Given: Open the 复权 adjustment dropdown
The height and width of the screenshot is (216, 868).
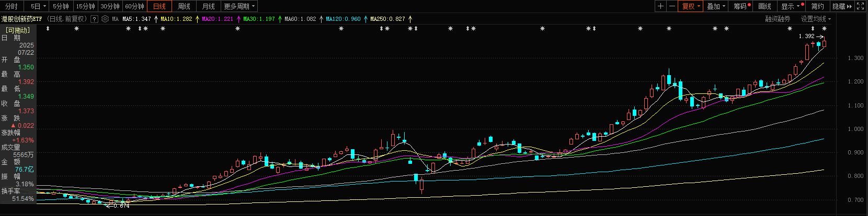Looking at the screenshot, I should (691, 6).
